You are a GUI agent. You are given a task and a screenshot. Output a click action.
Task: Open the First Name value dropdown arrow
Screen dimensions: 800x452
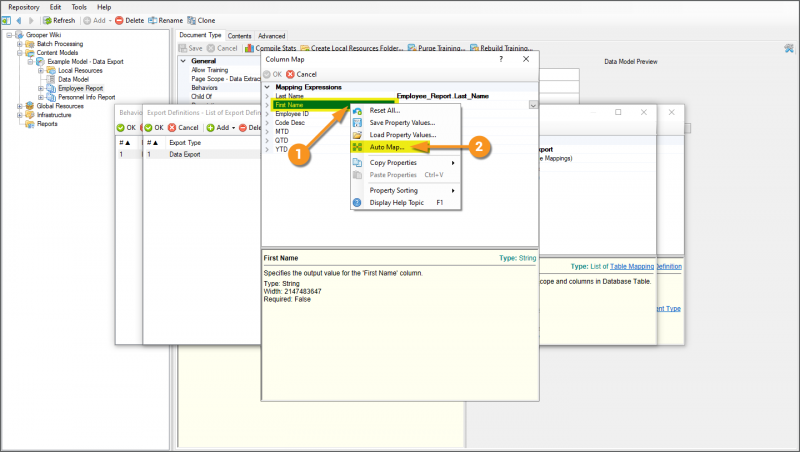(x=533, y=105)
